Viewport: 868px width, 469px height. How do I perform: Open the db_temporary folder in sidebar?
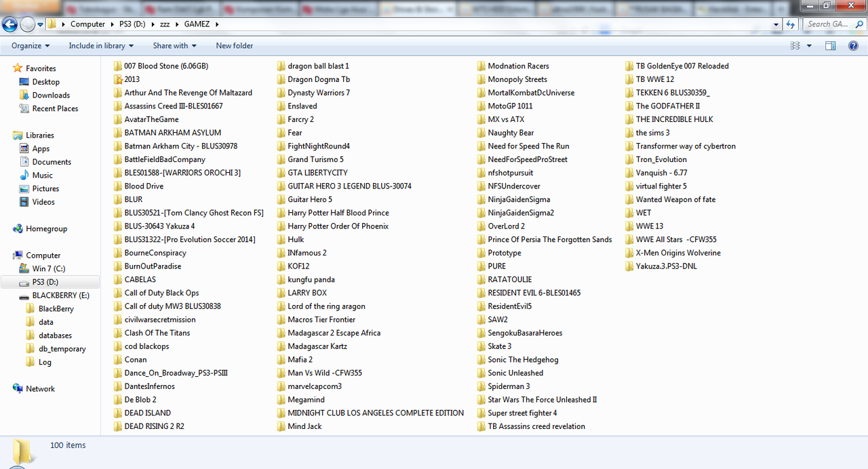[62, 349]
